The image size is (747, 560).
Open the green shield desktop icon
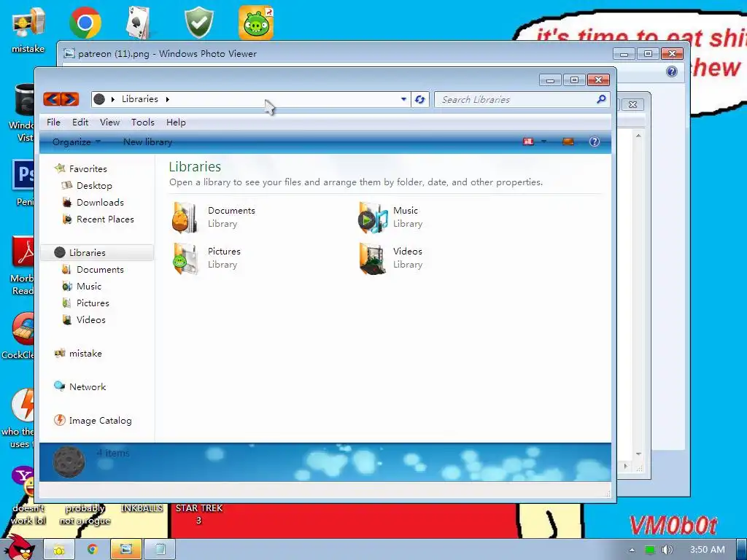(198, 23)
